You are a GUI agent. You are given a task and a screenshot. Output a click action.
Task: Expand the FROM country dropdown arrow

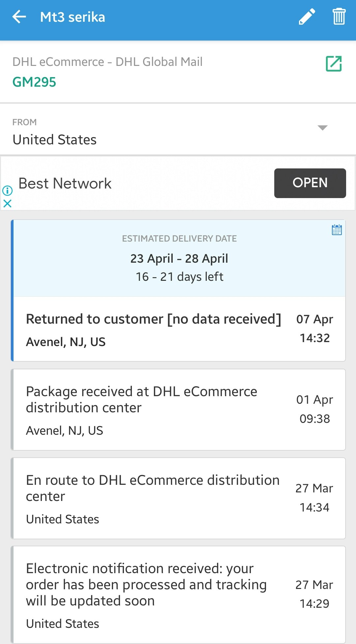click(322, 128)
